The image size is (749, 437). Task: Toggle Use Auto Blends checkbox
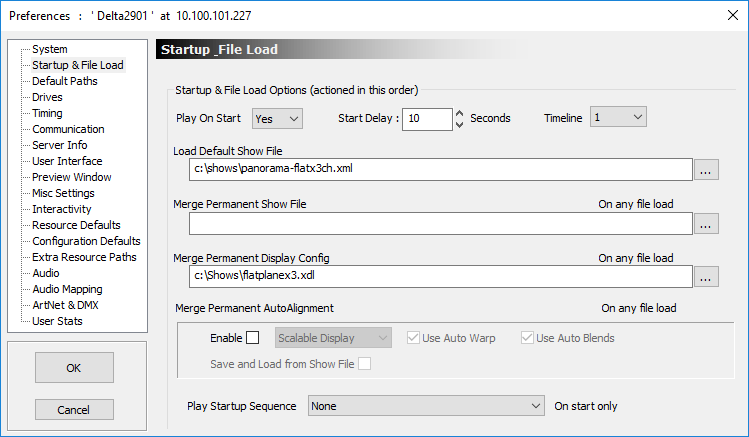(527, 338)
